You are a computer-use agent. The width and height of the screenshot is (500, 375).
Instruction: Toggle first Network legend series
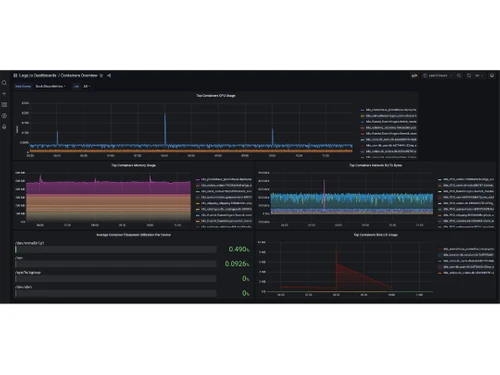pyautogui.click(x=468, y=179)
